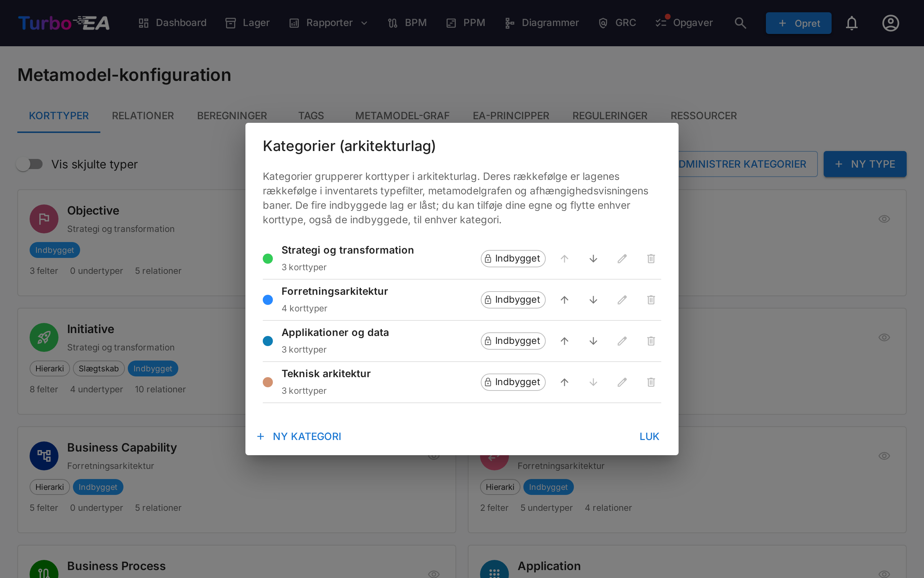Switch to the RELATIONER tab
The width and height of the screenshot is (924, 578).
pos(143,116)
